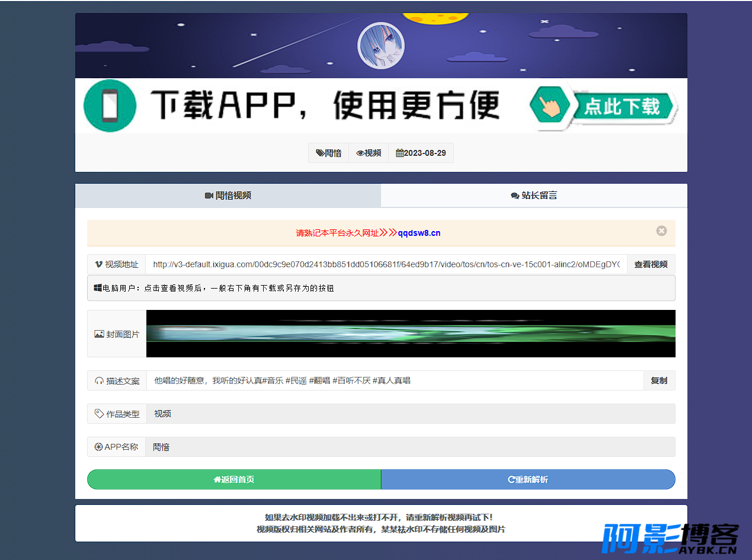Click the green 返回首页 button

coord(234,479)
